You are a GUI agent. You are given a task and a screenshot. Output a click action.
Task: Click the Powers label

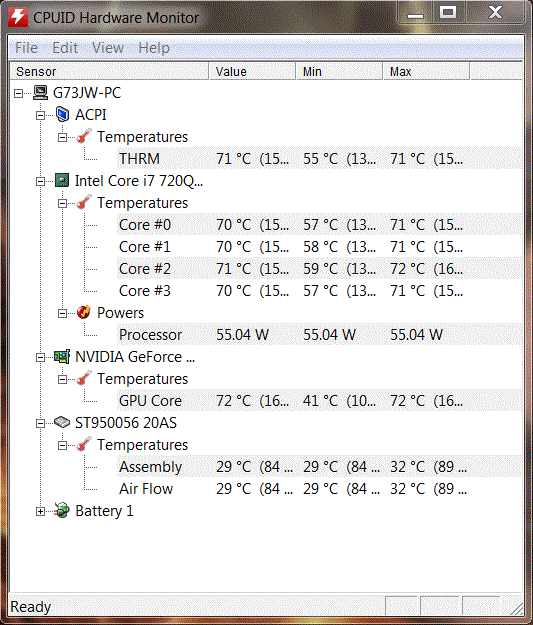click(x=120, y=313)
